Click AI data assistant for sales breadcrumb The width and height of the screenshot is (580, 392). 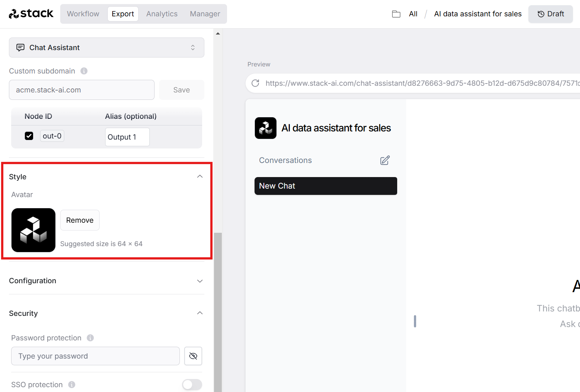tap(478, 14)
